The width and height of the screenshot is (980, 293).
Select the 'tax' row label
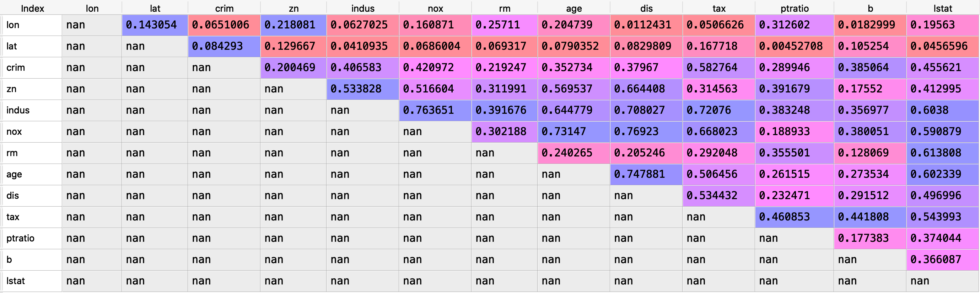(x=32, y=217)
